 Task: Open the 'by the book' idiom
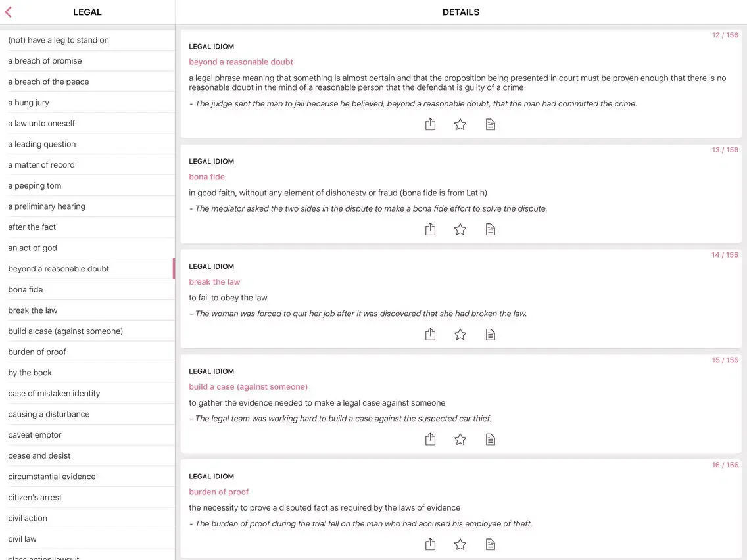click(x=87, y=373)
